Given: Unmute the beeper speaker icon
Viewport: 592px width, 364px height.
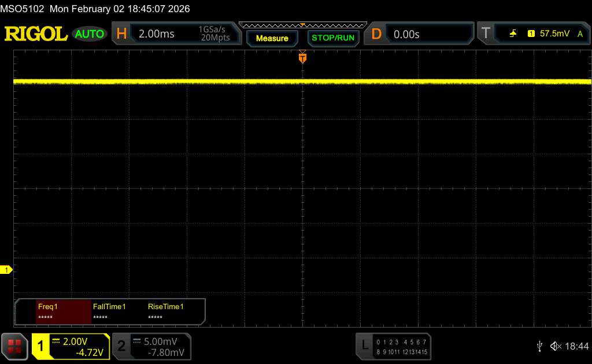Looking at the screenshot, I should click(x=556, y=346).
